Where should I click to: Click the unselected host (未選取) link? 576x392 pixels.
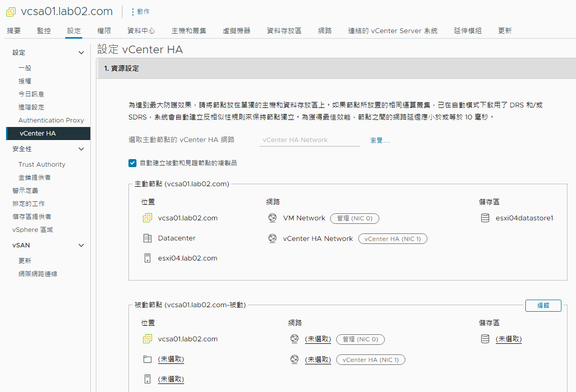[x=171, y=379]
